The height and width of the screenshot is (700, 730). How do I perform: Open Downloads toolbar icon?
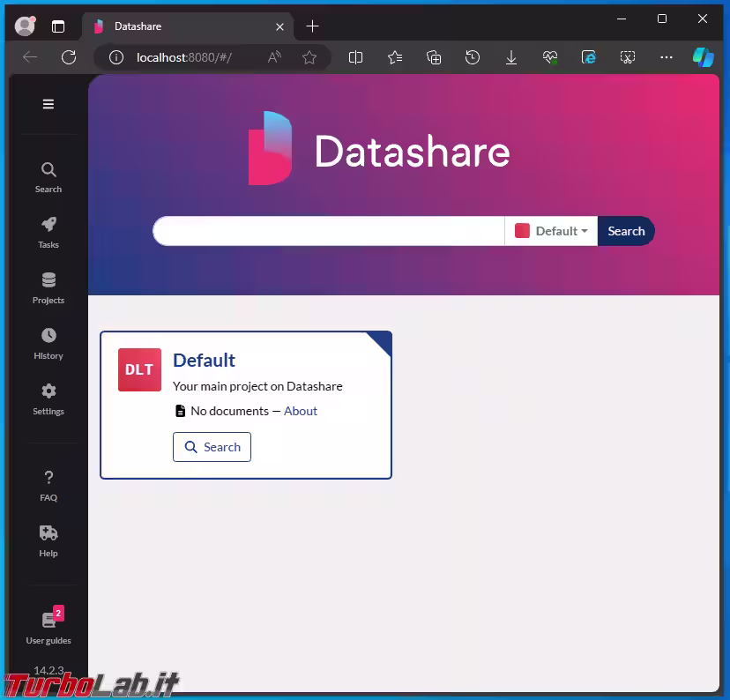coord(511,57)
